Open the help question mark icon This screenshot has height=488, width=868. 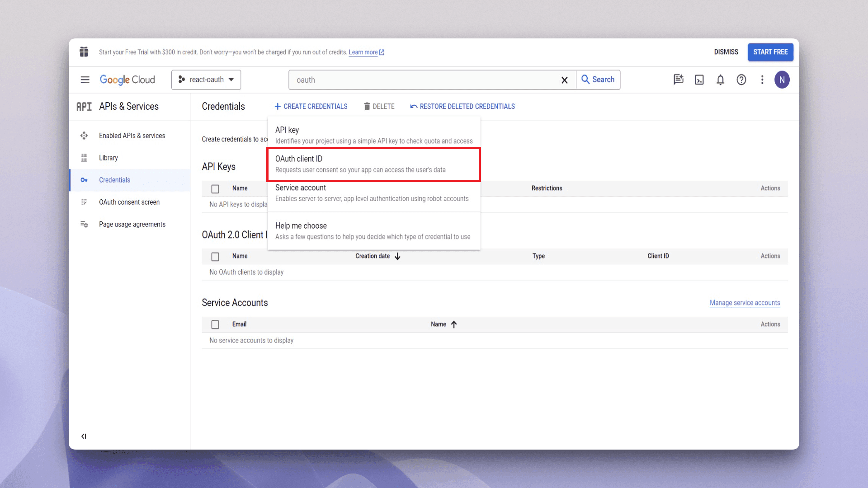point(741,80)
